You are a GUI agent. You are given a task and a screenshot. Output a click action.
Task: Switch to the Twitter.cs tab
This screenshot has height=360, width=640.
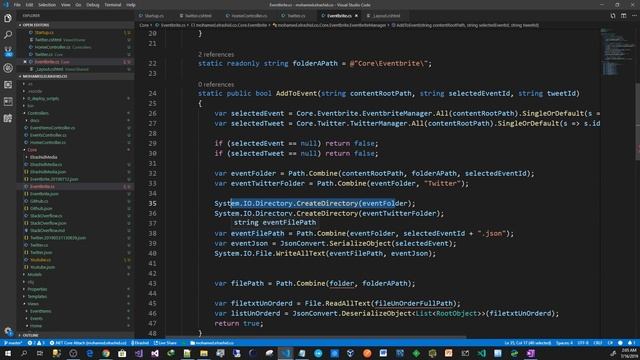click(x=296, y=16)
